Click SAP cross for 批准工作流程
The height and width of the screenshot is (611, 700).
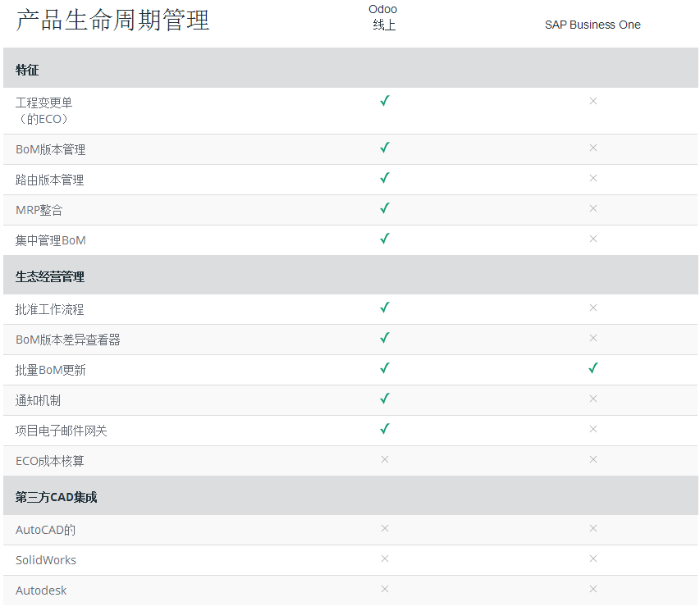click(593, 308)
